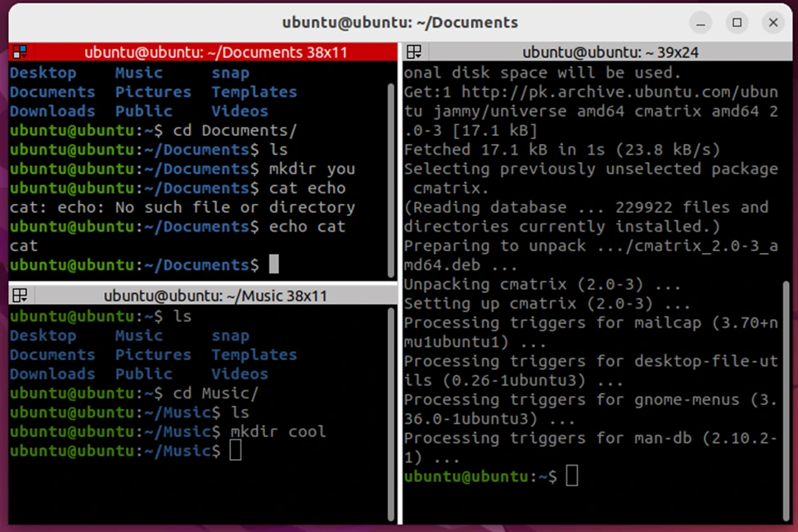The width and height of the screenshot is (798, 532).
Task: Click the divider between the two left panes
Action: (x=202, y=283)
